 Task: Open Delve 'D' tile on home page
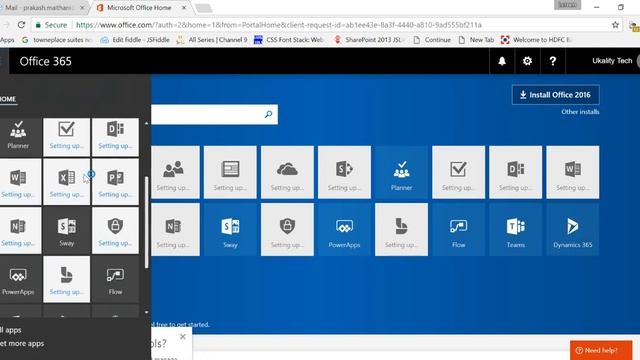516,172
